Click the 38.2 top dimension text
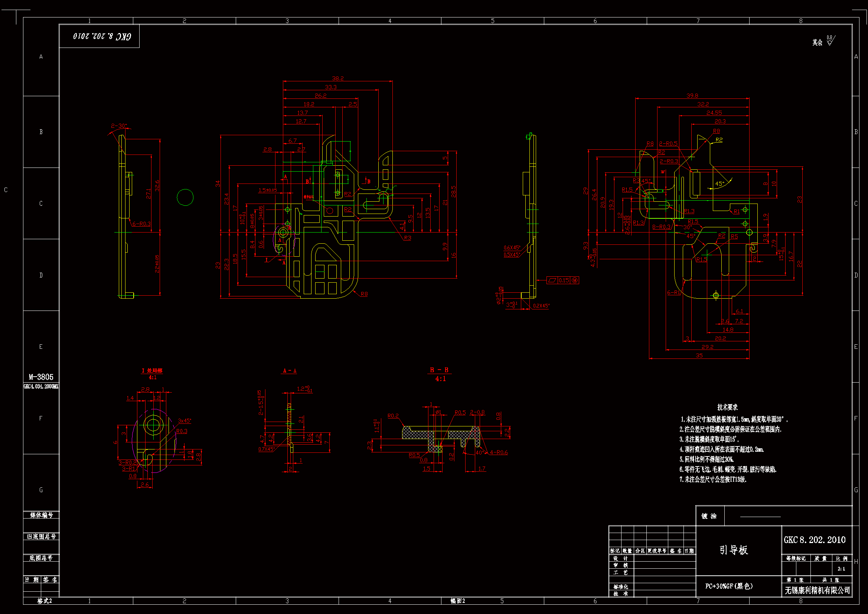Viewport: 868px width, 614px height. [337, 78]
